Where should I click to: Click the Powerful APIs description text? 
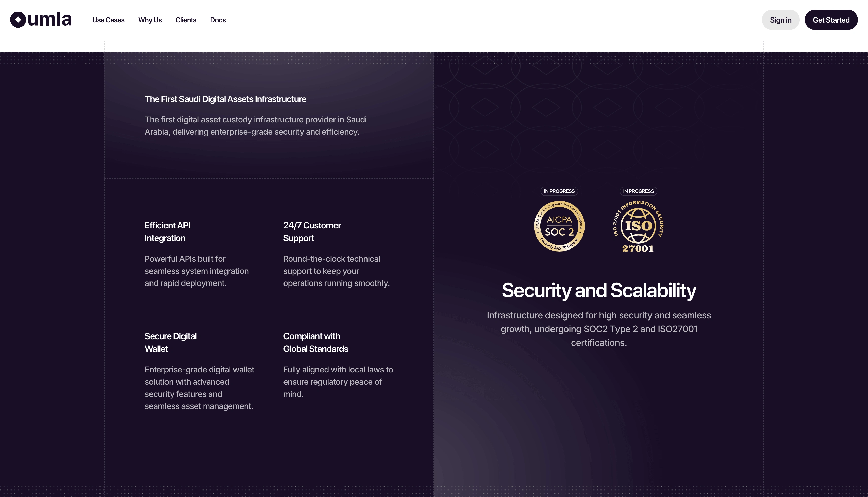196,271
